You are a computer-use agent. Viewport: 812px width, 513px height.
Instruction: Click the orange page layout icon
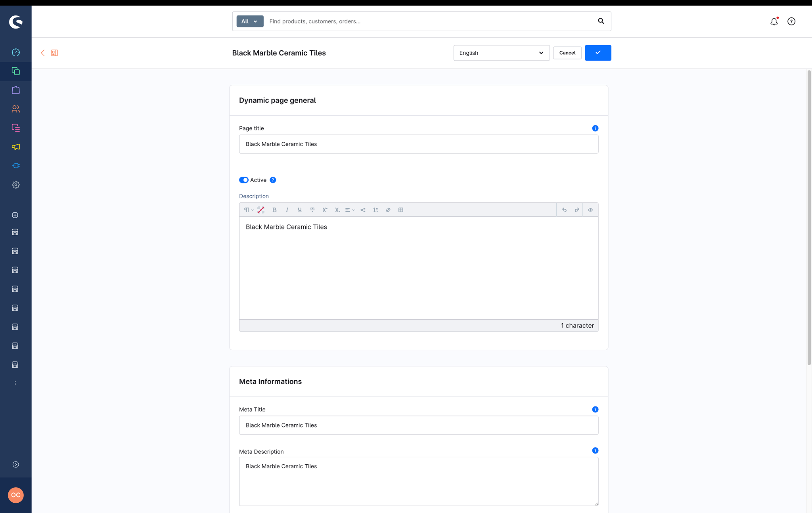(x=55, y=53)
